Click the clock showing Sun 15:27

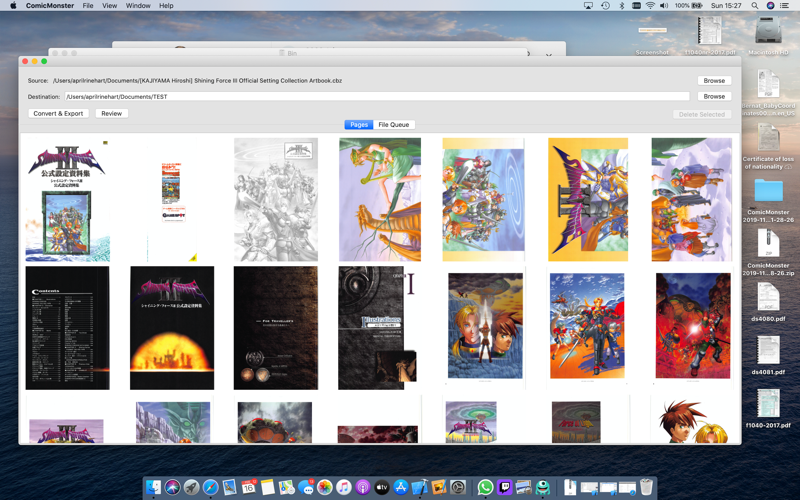point(726,6)
